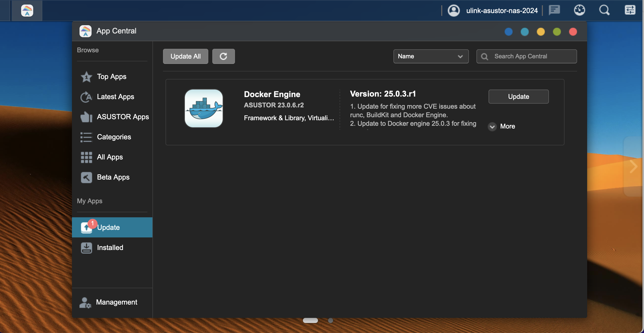
Task: Switch to the second desktop page dot
Action: point(331,320)
